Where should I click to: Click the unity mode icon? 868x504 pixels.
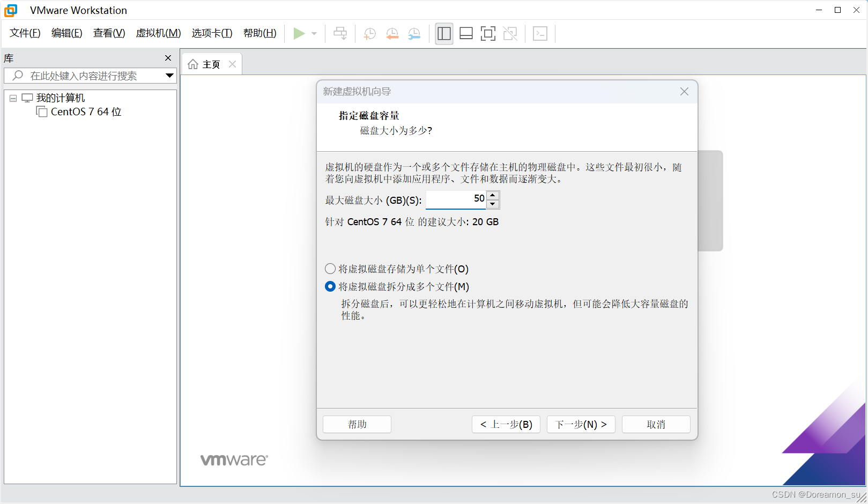tap(510, 33)
